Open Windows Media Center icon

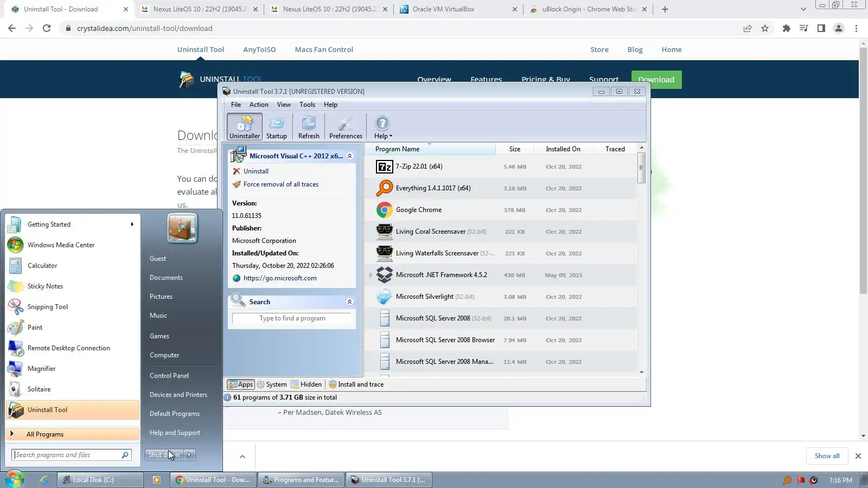pos(15,245)
